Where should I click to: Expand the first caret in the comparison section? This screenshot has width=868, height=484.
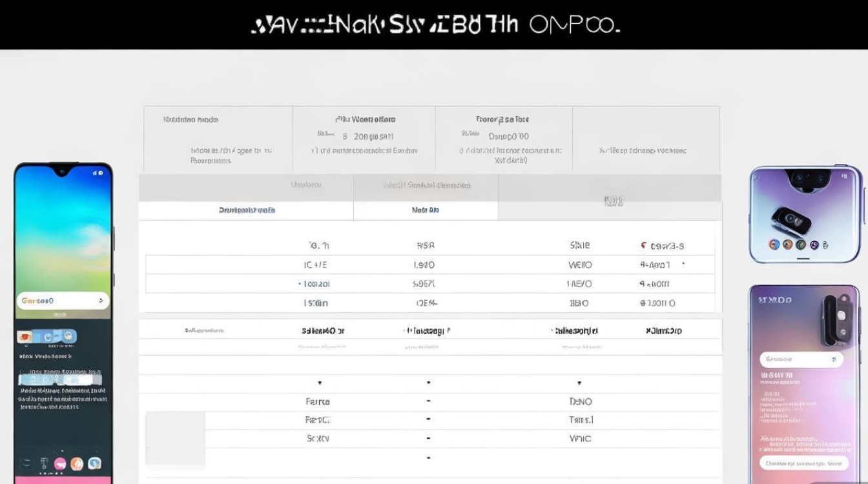(319, 382)
